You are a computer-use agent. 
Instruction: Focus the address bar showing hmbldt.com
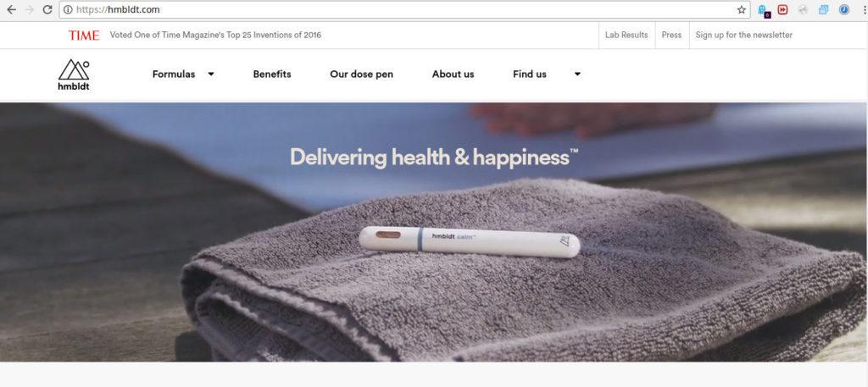[x=404, y=9]
